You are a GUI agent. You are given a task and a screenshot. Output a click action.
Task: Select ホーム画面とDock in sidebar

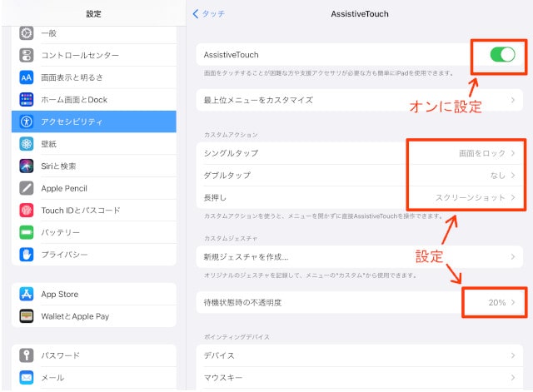[94, 100]
